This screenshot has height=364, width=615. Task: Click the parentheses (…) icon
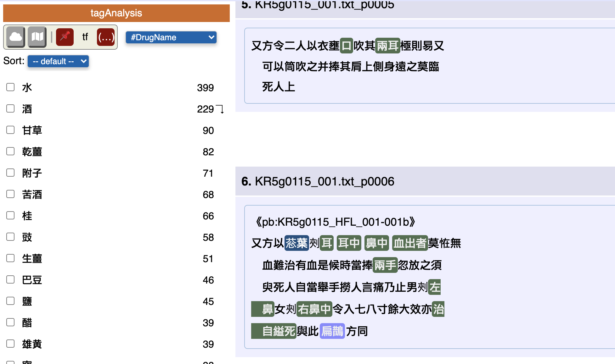click(x=106, y=37)
